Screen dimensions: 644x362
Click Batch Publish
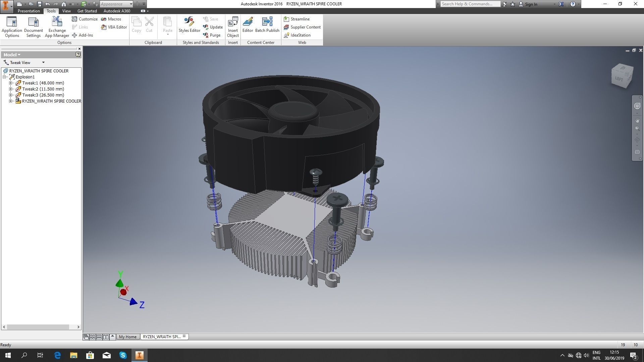coord(267,25)
